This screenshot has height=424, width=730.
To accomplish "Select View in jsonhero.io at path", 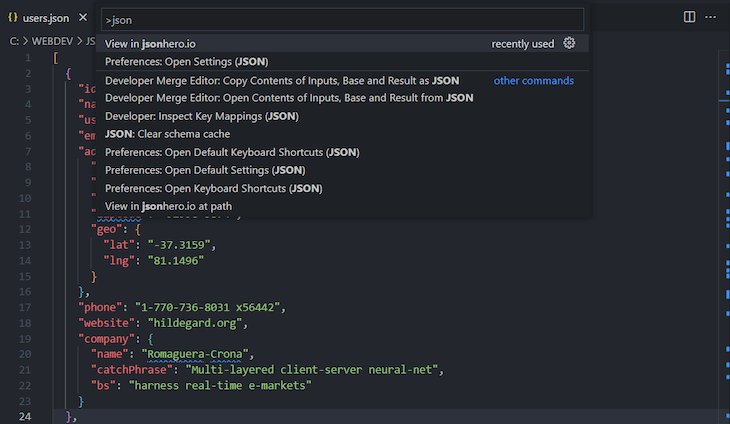I will click(x=170, y=206).
